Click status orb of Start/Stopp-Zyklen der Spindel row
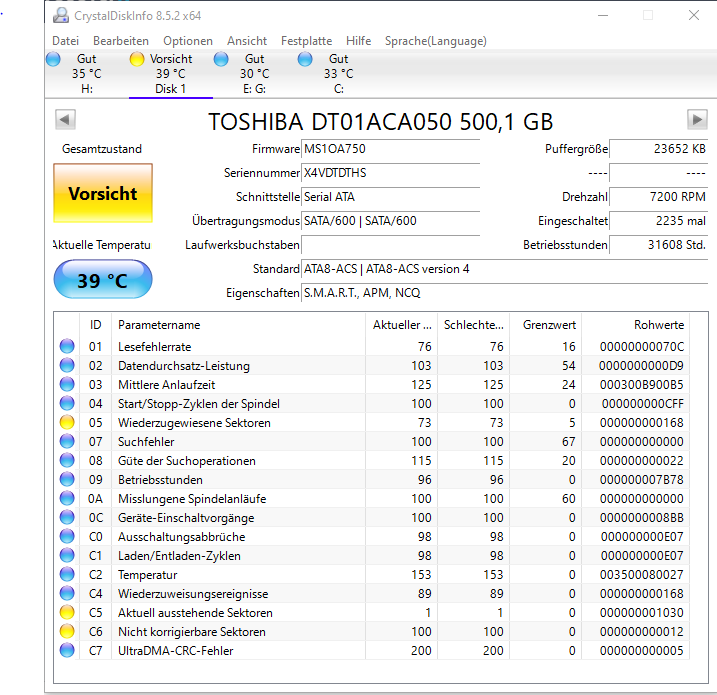 pos(67,403)
